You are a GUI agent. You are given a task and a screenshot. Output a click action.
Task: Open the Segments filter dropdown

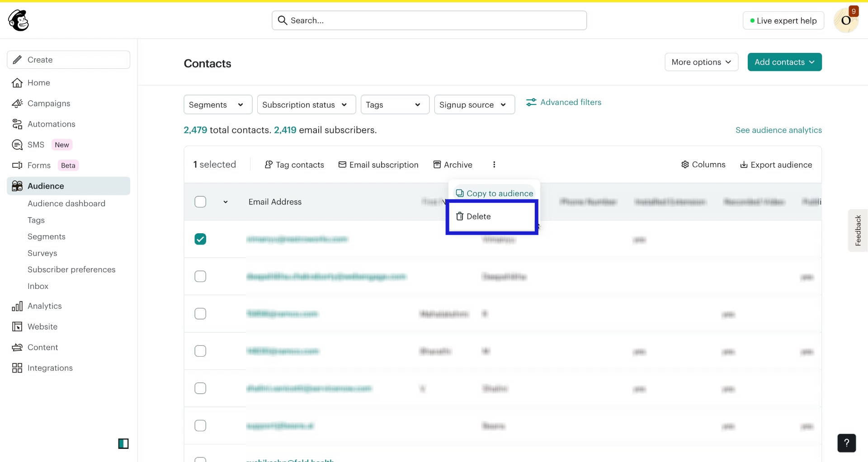point(217,104)
